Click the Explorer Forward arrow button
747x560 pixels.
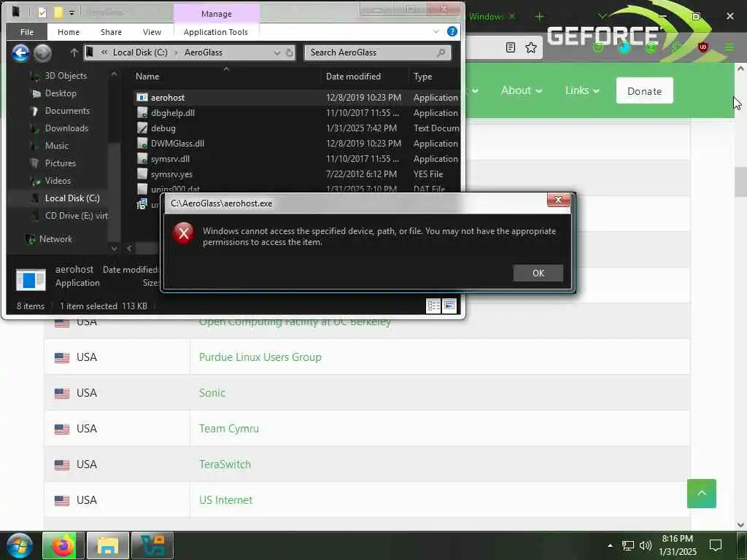point(42,52)
